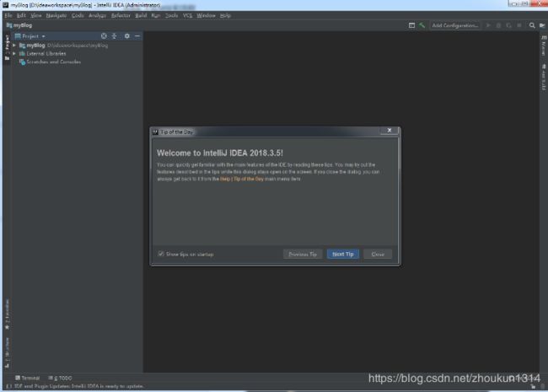The height and width of the screenshot is (392, 548).
Task: Click the IntelliJ window title bar icon
Action: click(6, 5)
